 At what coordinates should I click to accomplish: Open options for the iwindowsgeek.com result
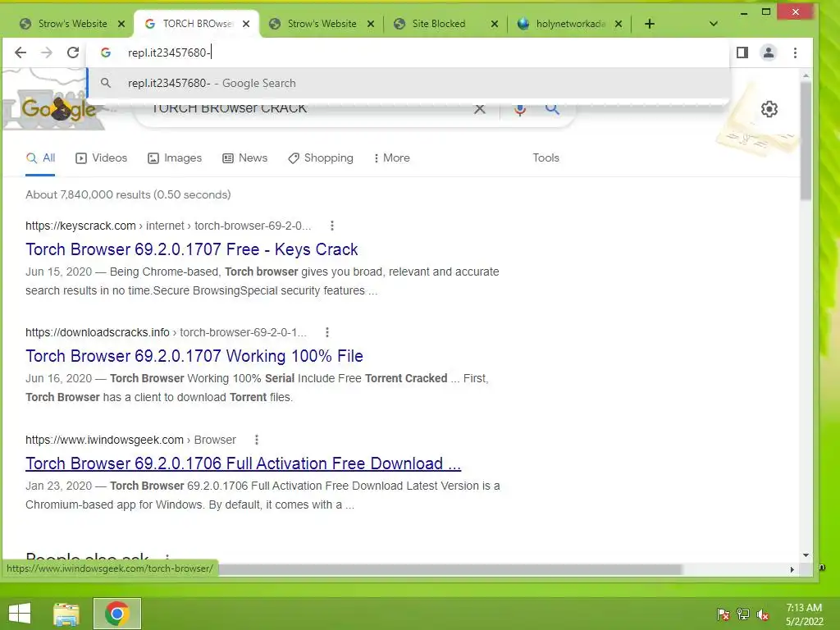pyautogui.click(x=257, y=440)
